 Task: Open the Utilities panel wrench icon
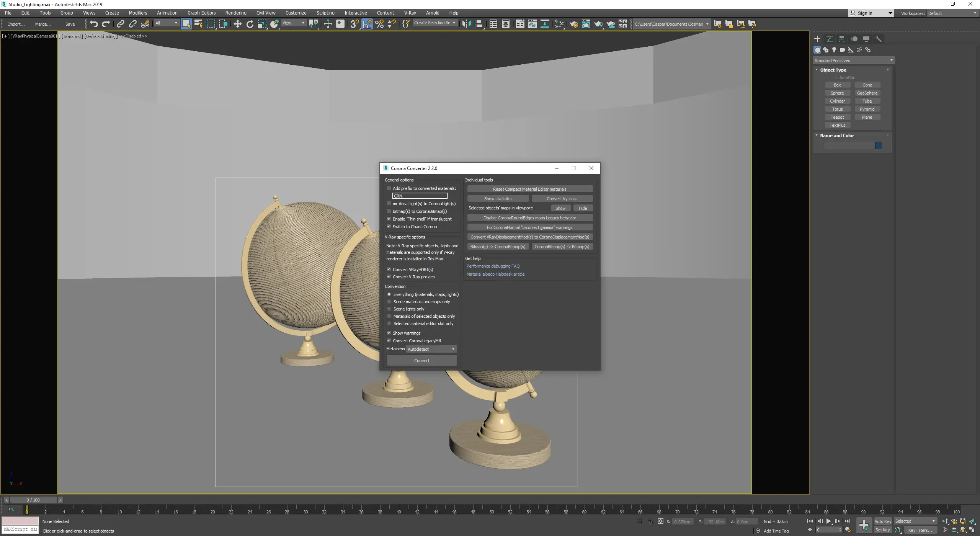[x=879, y=39]
